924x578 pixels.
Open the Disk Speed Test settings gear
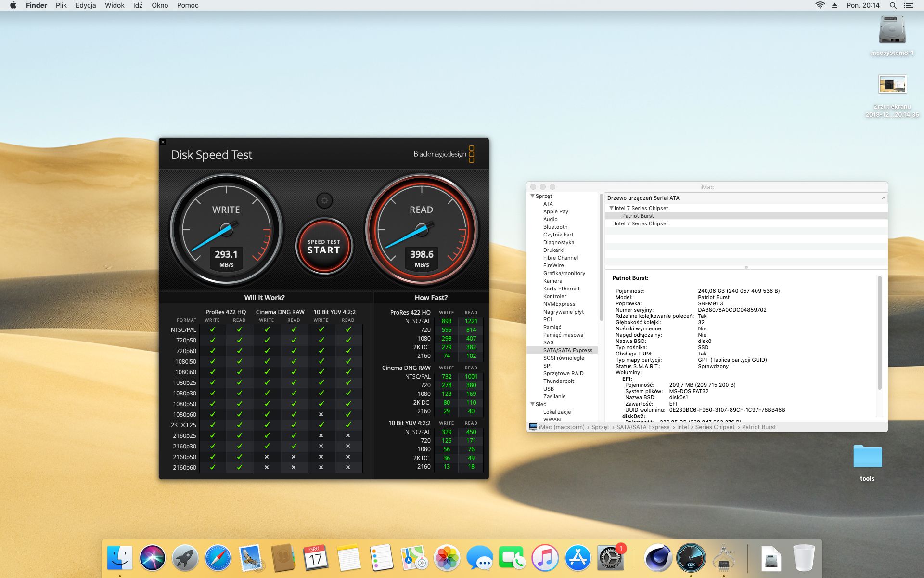tap(324, 200)
